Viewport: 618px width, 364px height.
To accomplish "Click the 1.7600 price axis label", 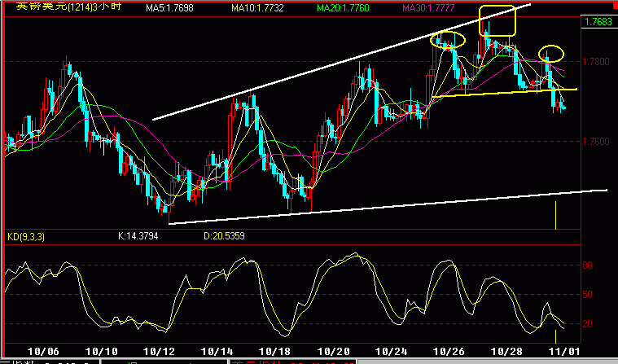I will [x=596, y=142].
